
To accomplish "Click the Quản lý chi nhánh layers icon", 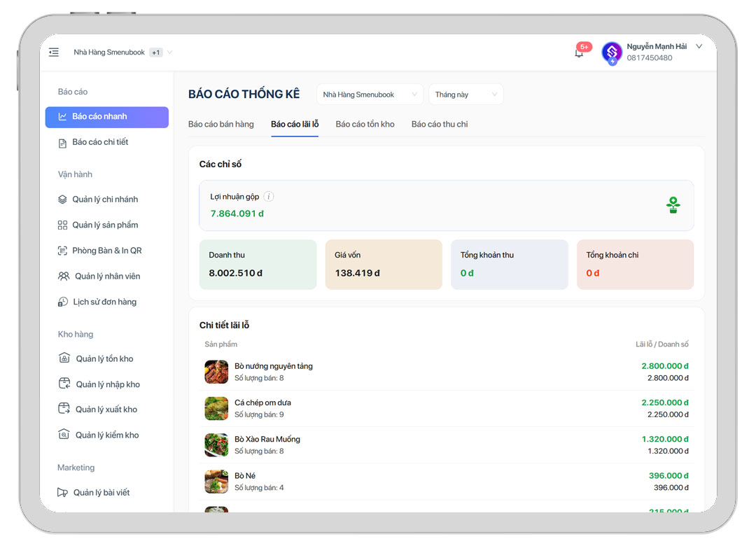I will point(63,199).
